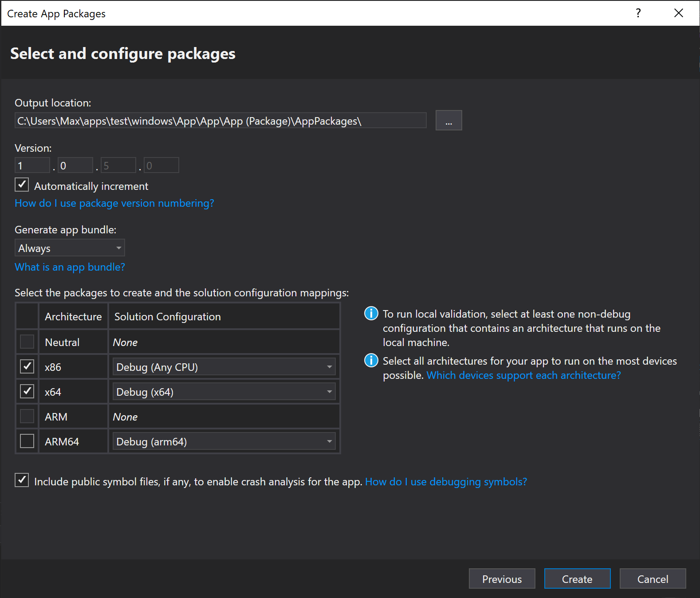Uncheck the x86 architecture checkbox

point(27,366)
